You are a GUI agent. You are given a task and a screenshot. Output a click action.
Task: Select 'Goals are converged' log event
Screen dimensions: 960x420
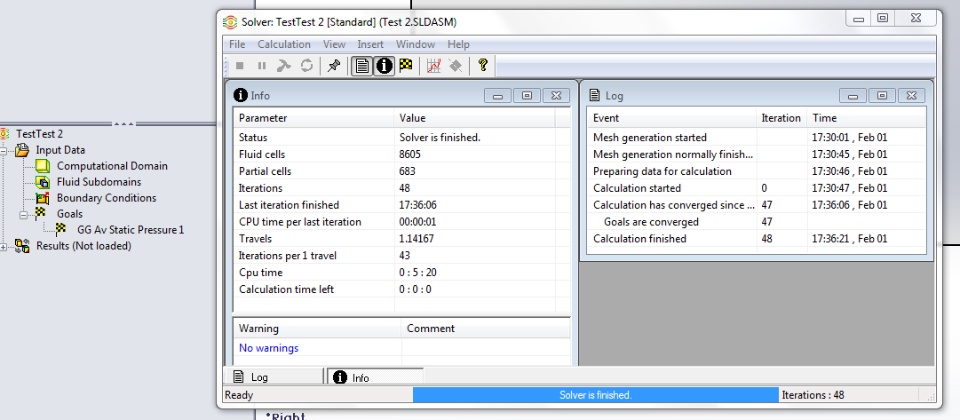point(756,222)
